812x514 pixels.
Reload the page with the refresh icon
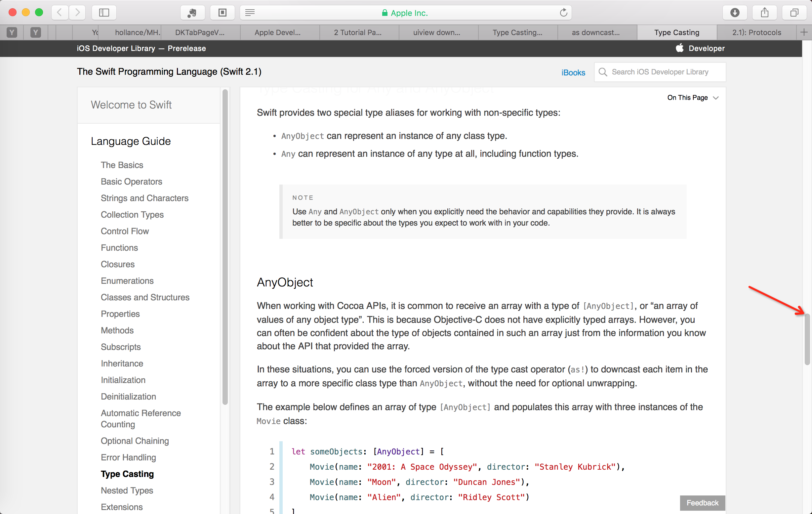pyautogui.click(x=563, y=13)
